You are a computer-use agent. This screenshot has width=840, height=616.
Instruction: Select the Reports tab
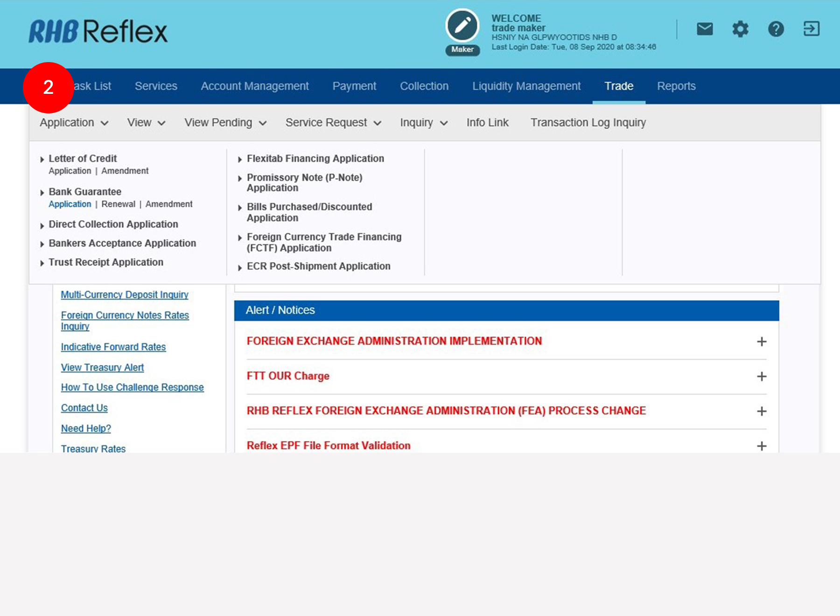[676, 86]
